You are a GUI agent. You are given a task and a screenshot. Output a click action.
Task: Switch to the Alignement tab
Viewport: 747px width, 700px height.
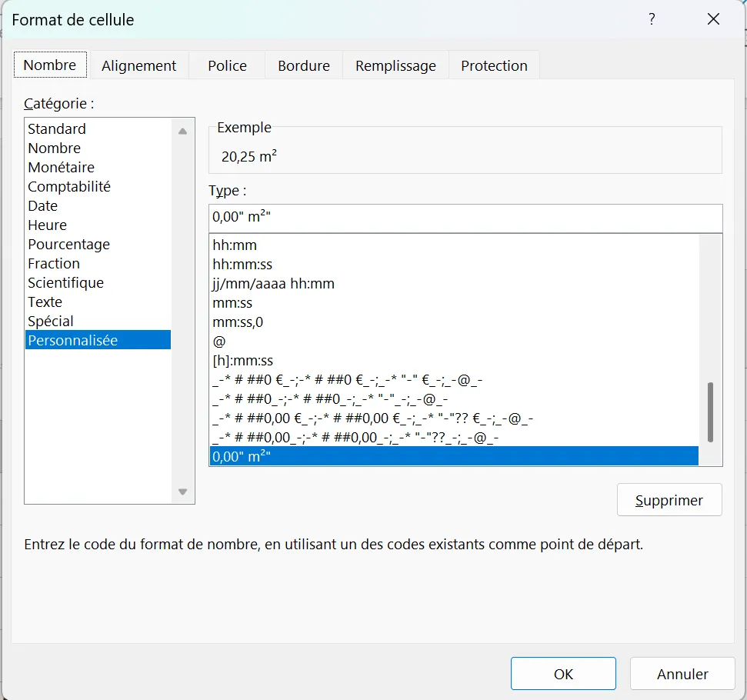point(138,65)
